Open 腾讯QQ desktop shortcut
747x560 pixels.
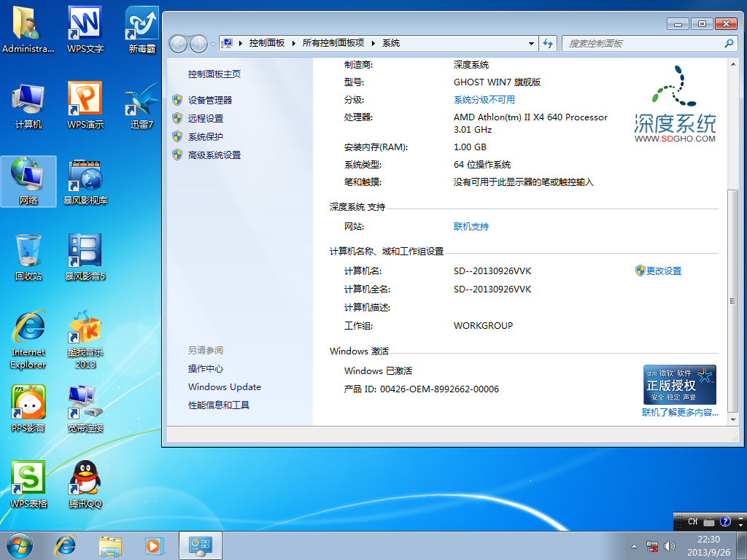click(85, 484)
